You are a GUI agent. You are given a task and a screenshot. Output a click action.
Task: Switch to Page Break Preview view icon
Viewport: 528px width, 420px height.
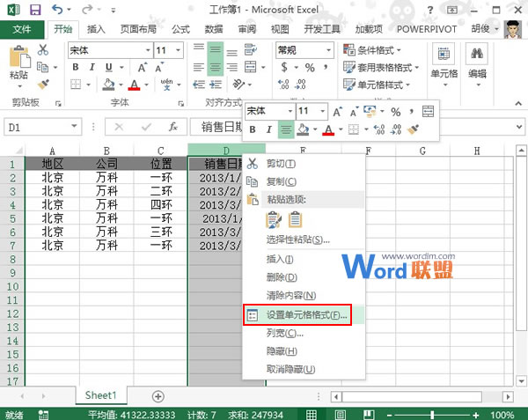pos(369,414)
